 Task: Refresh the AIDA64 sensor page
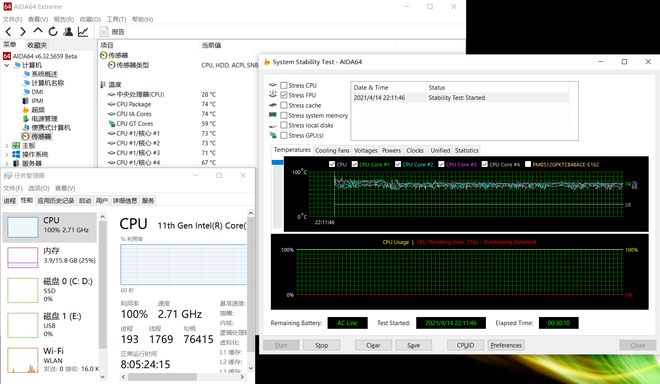point(53,32)
